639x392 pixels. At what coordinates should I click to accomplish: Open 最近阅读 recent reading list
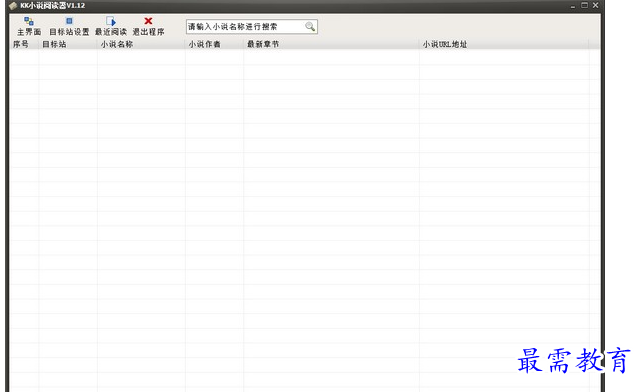(111, 26)
